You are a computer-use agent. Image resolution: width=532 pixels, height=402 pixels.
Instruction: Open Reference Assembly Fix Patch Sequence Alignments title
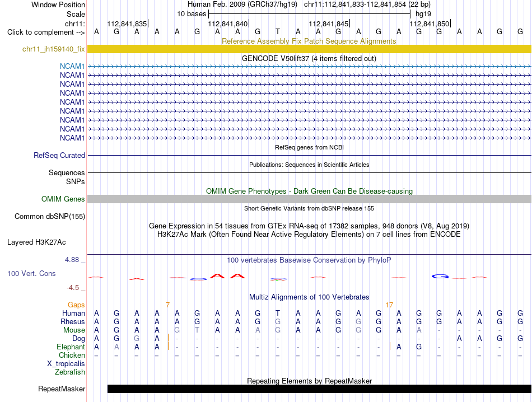tap(309, 41)
